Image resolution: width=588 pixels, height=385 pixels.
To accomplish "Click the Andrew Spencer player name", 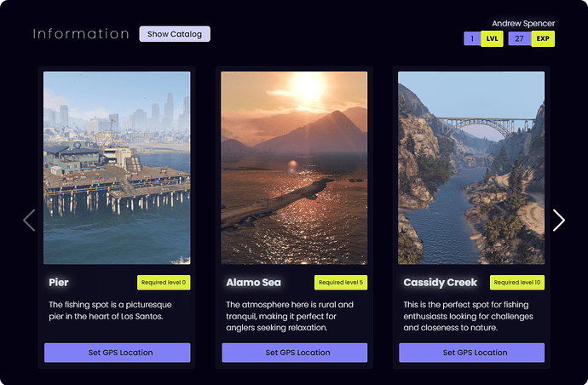I will coord(522,23).
